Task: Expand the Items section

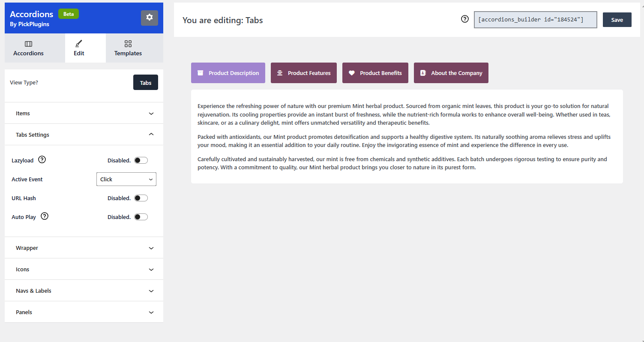Action: coord(84,113)
